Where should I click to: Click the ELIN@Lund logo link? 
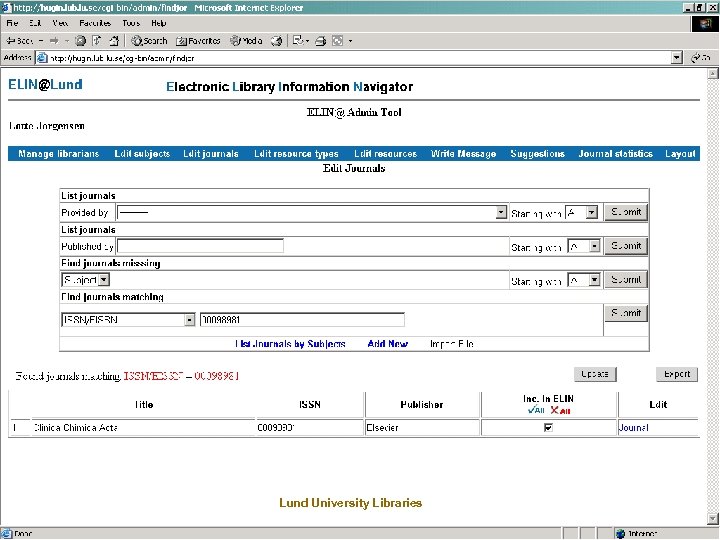[x=45, y=84]
